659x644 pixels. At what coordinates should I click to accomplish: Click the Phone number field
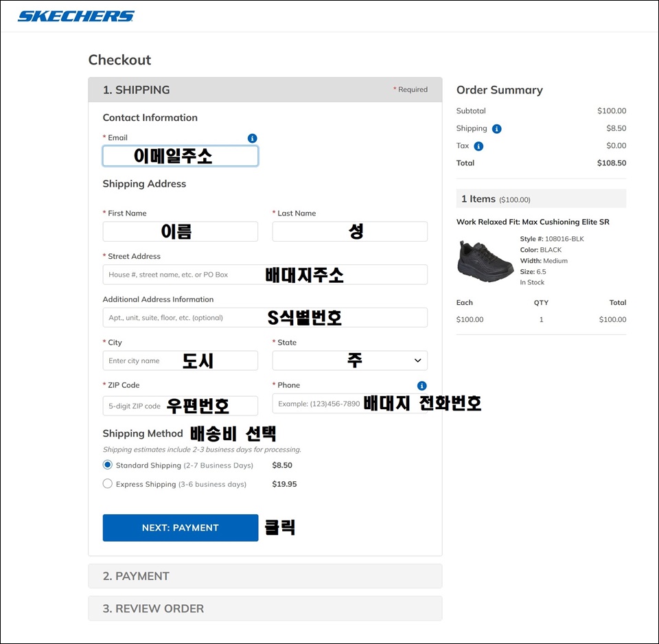tap(349, 404)
